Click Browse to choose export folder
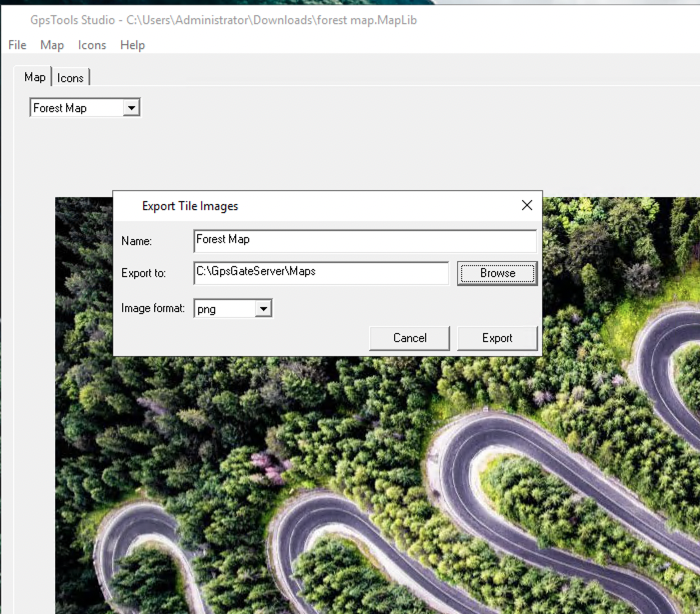Viewport: 700px width, 614px height. [497, 273]
